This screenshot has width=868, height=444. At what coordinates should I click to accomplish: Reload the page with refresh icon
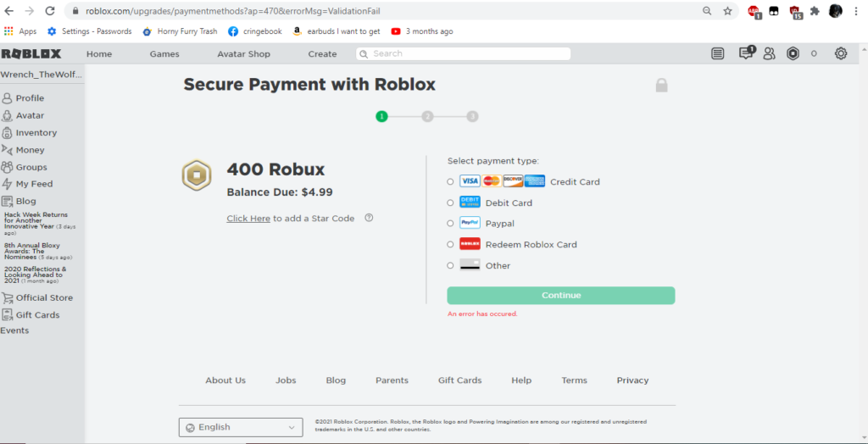pos(50,11)
